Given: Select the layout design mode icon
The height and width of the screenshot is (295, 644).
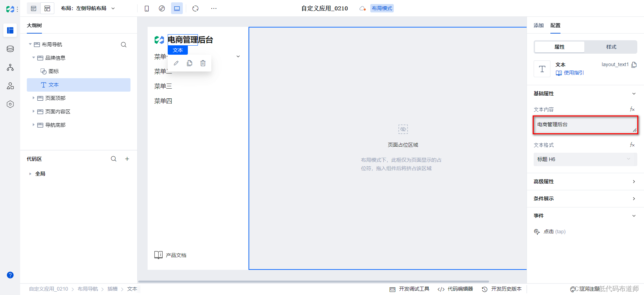Looking at the screenshot, I should pyautogui.click(x=47, y=8).
